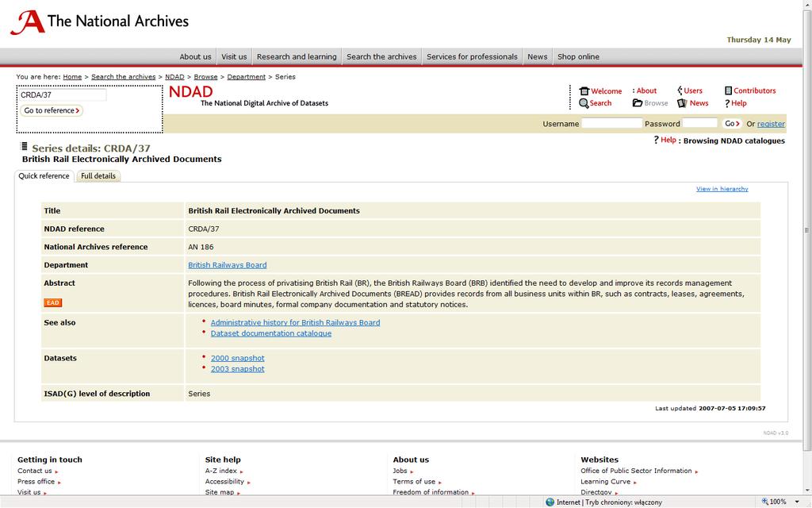Click the Internet zone globe icon

click(x=550, y=502)
